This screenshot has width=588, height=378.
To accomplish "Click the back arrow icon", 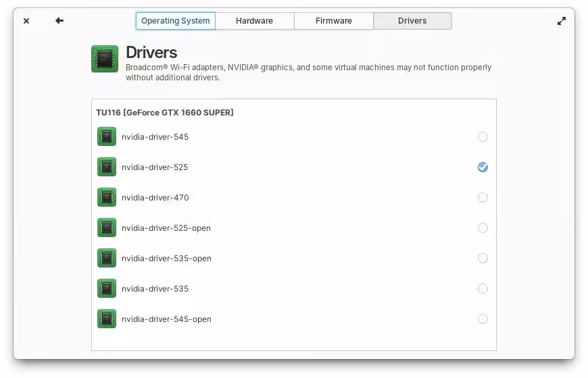I will tap(59, 21).
